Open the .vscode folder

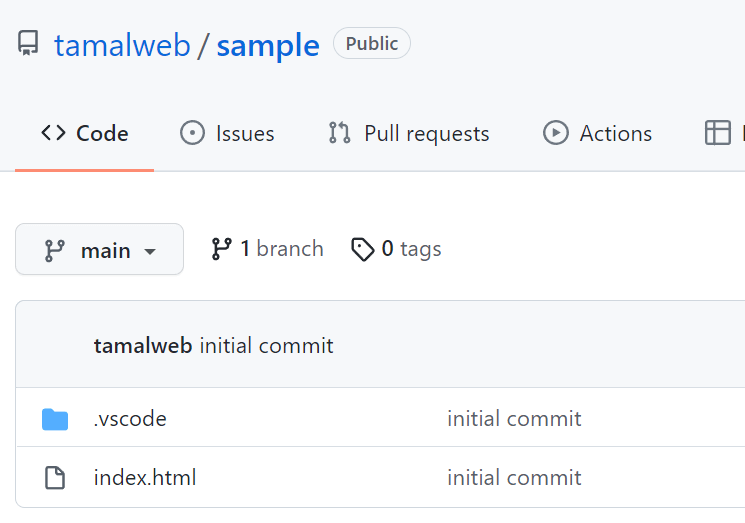point(130,419)
